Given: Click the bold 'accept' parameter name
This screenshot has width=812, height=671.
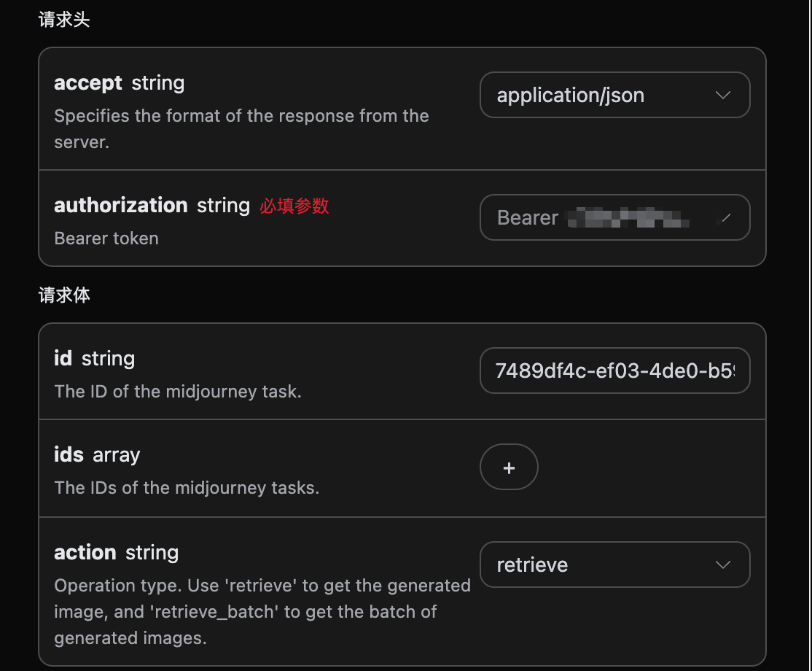Looking at the screenshot, I should [x=87, y=83].
